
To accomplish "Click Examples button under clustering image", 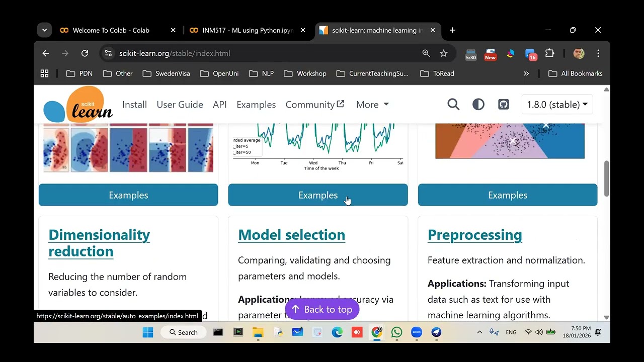I will coord(508,195).
